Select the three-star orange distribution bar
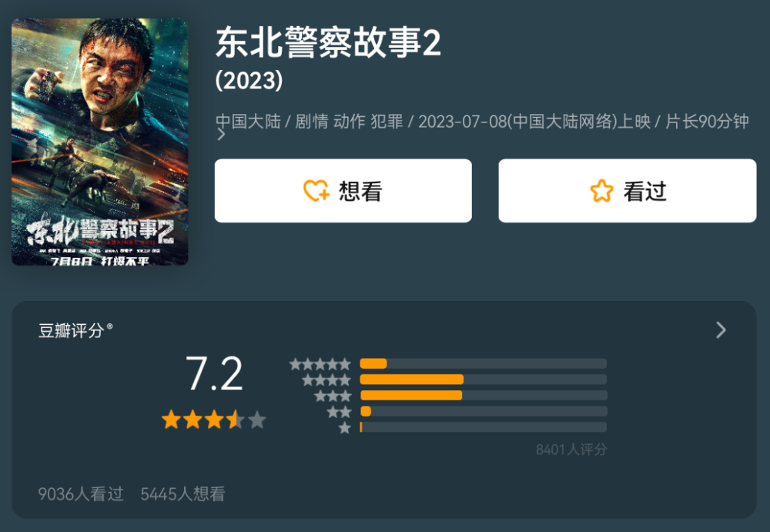The image size is (770, 532). pyautogui.click(x=411, y=395)
